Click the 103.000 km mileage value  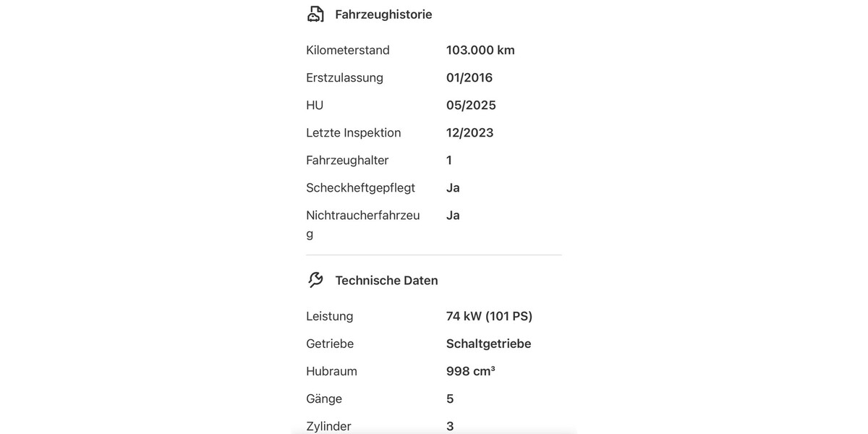pyautogui.click(x=480, y=50)
